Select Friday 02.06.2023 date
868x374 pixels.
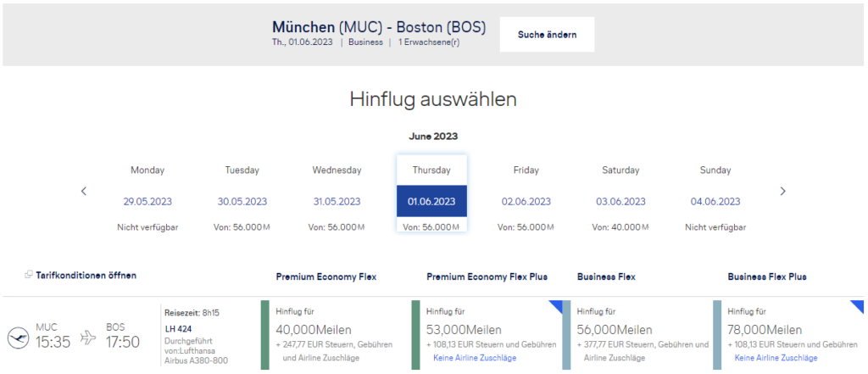526,201
